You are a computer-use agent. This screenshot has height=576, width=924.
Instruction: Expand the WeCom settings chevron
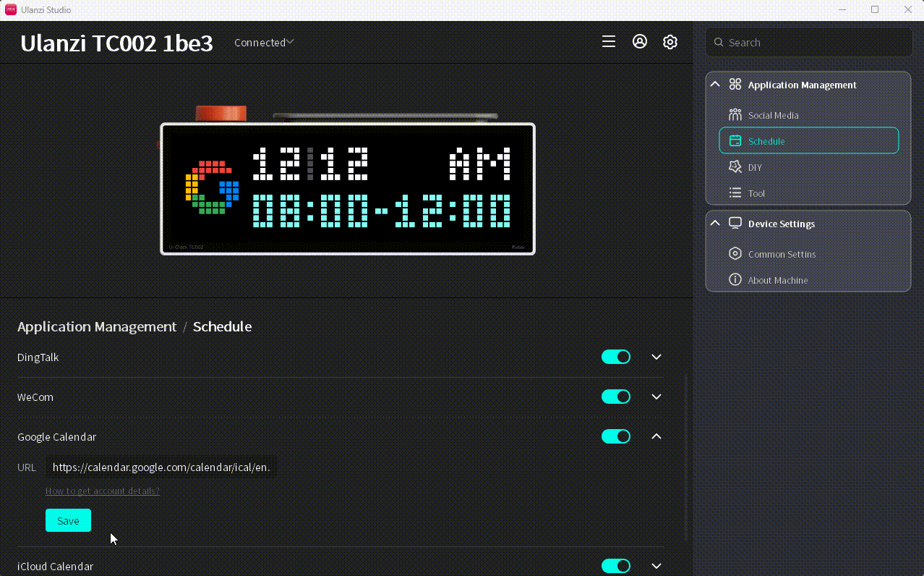(x=656, y=397)
